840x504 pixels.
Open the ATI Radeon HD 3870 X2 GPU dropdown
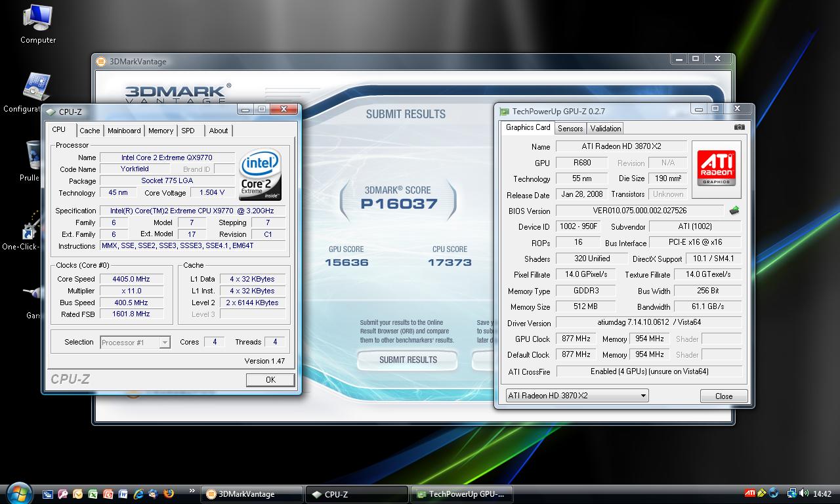click(577, 396)
